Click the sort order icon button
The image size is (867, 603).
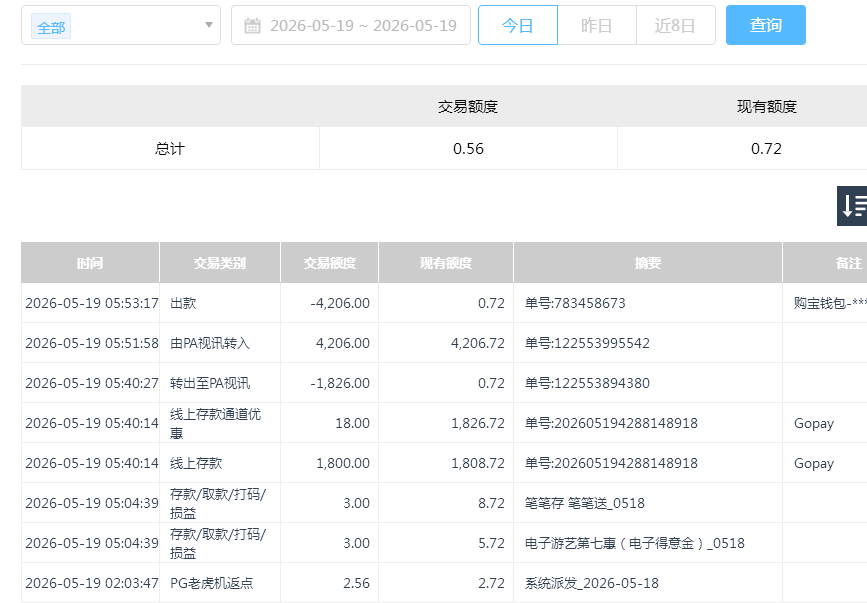tap(852, 206)
